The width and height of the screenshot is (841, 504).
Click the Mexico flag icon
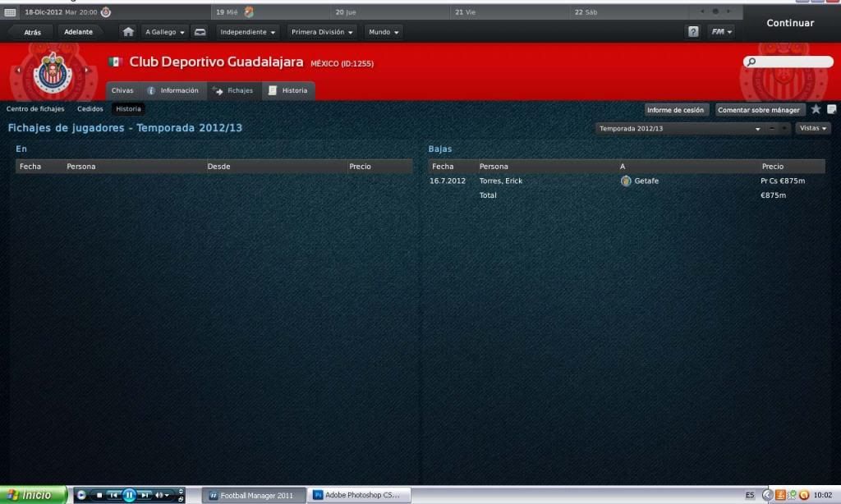coord(115,62)
